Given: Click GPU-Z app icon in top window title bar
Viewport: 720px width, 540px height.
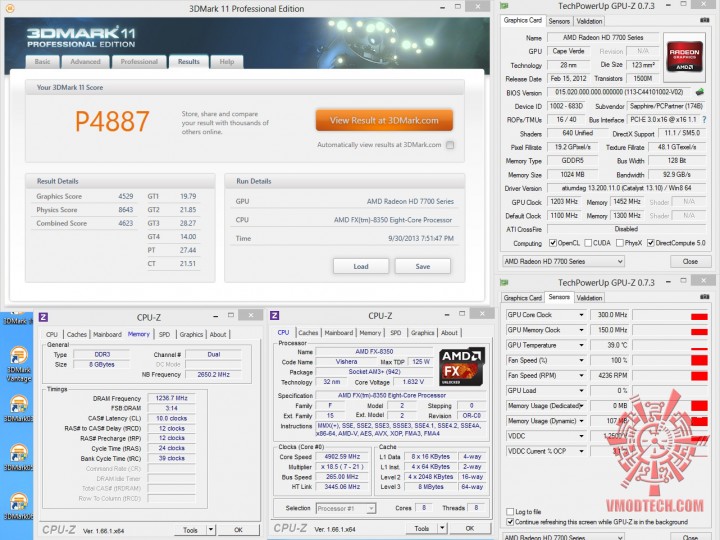Looking at the screenshot, I should tap(504, 6).
